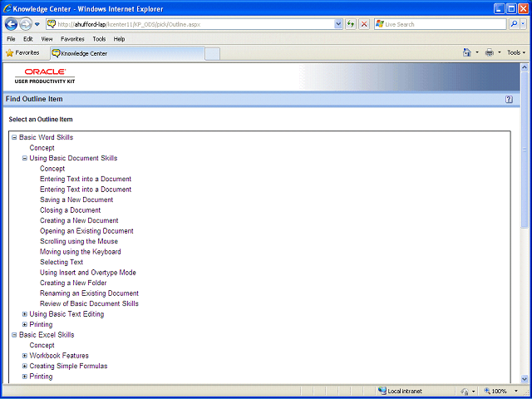Select Renaming an Existing Document
532x399 pixels.
(x=89, y=293)
